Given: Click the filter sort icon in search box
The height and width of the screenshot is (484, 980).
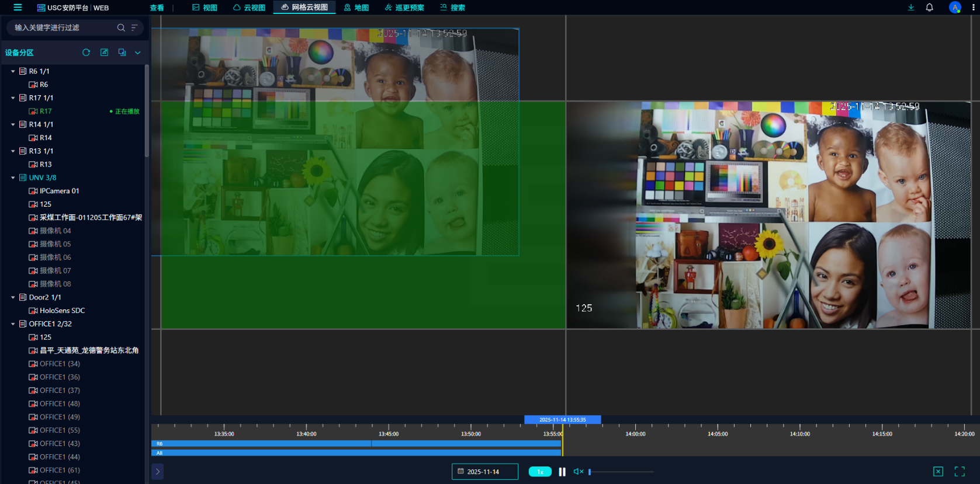Looking at the screenshot, I should (x=134, y=27).
